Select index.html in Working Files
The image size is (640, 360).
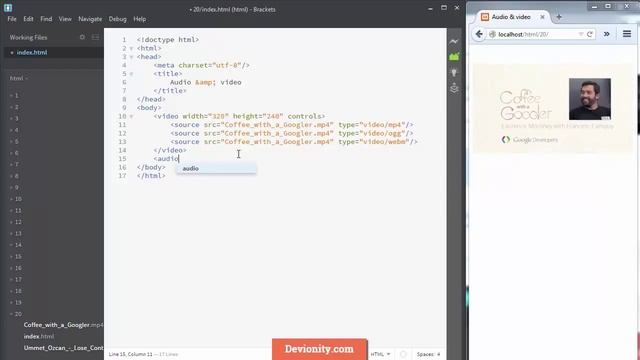click(32, 53)
